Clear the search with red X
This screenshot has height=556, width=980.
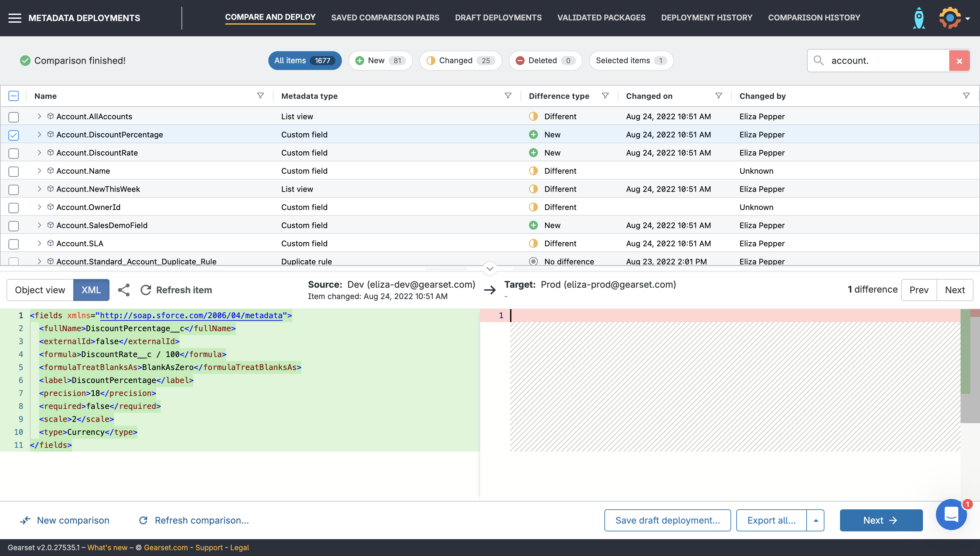point(959,61)
